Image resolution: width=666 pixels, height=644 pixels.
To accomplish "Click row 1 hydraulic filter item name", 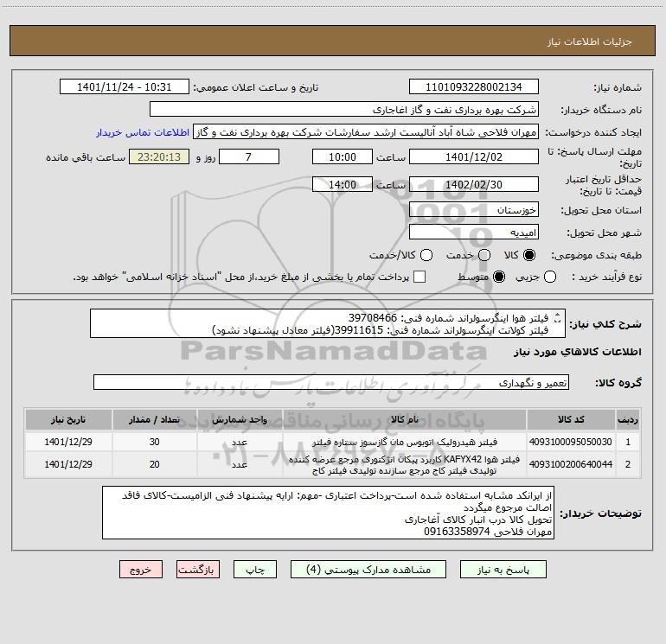I will (x=405, y=442).
